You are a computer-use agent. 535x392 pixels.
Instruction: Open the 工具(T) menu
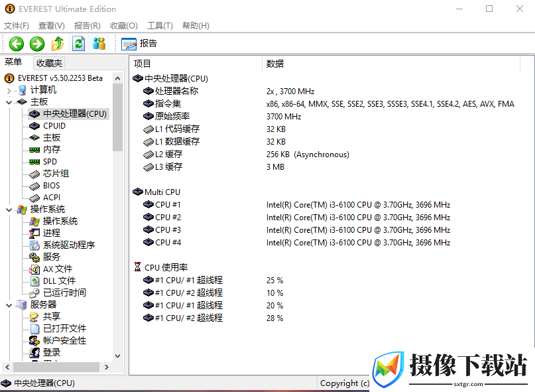coord(160,26)
